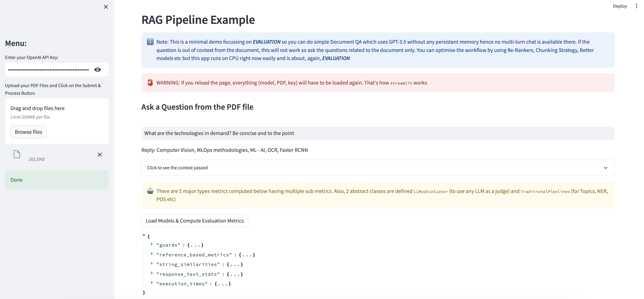Image resolution: width=644 pixels, height=299 pixels.
Task: Expand the "guards" JSON node
Action: [152, 244]
